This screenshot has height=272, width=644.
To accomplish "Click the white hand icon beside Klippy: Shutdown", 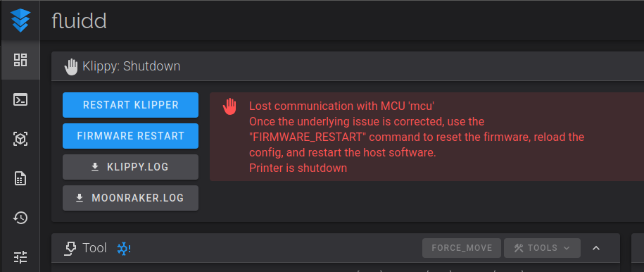I will point(71,67).
